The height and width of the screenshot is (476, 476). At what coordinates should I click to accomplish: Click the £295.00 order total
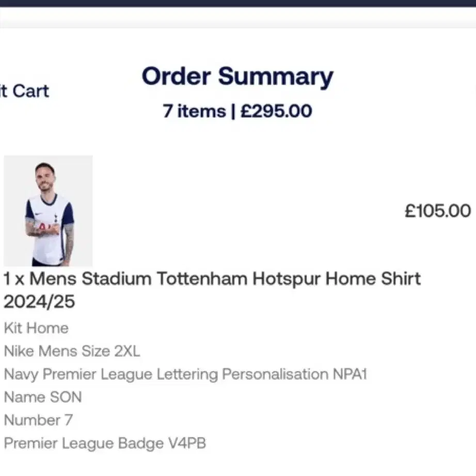[x=276, y=111]
